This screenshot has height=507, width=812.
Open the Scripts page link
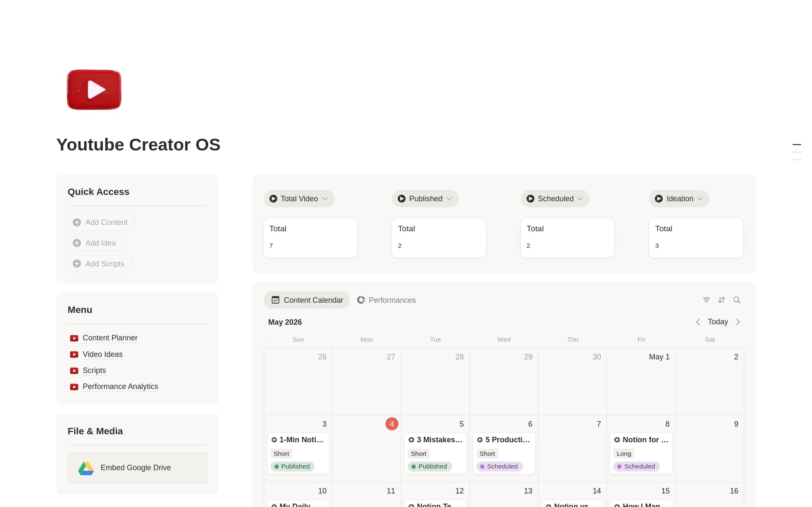pyautogui.click(x=94, y=370)
